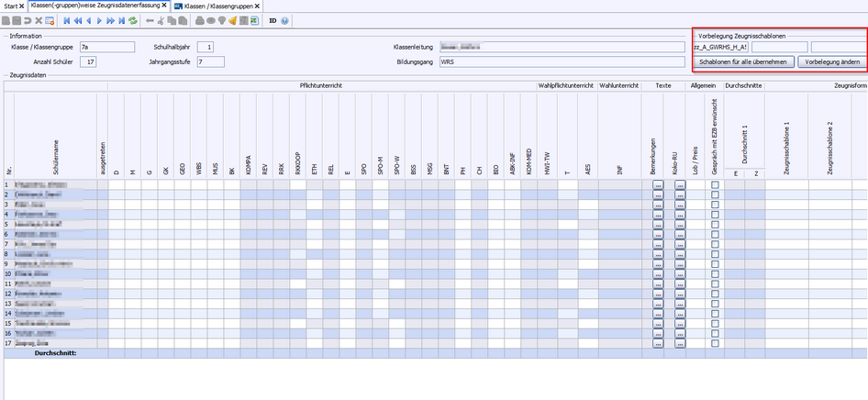Open help via blue question mark icon
This screenshot has width=868, height=400.
[x=285, y=19]
